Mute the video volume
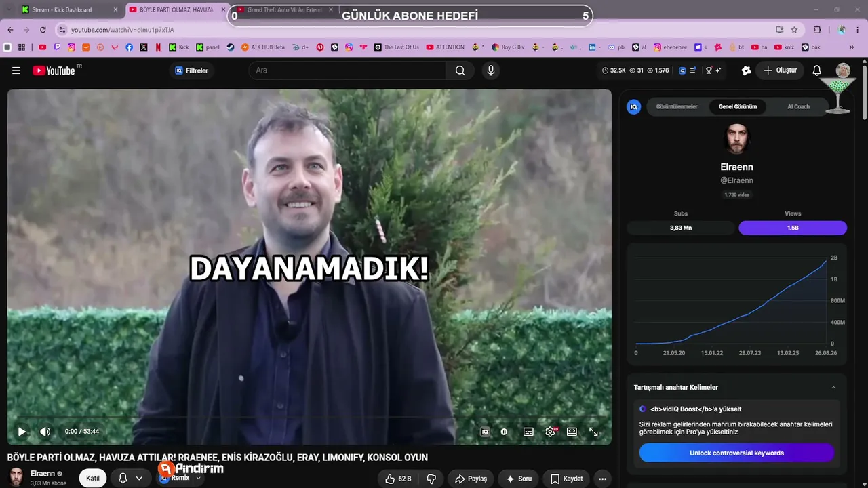This screenshot has width=868, height=488. tap(45, 432)
